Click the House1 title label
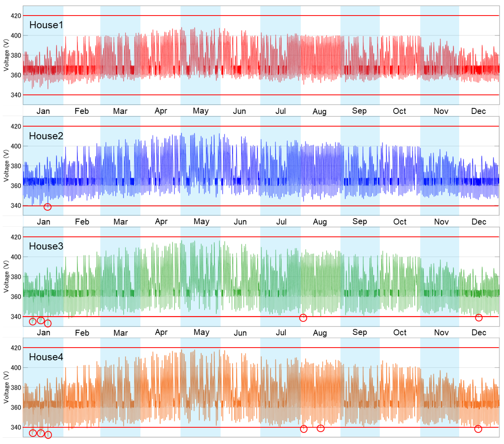504x444 pixels. (x=46, y=25)
